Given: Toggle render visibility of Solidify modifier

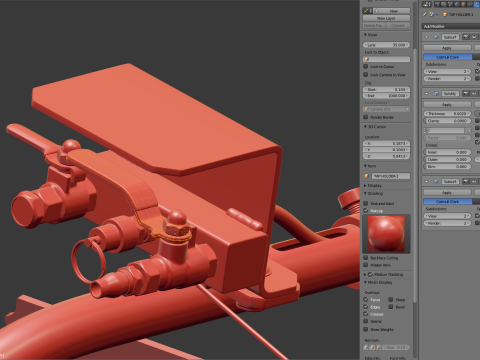Looking at the screenshot, I should (466, 94).
